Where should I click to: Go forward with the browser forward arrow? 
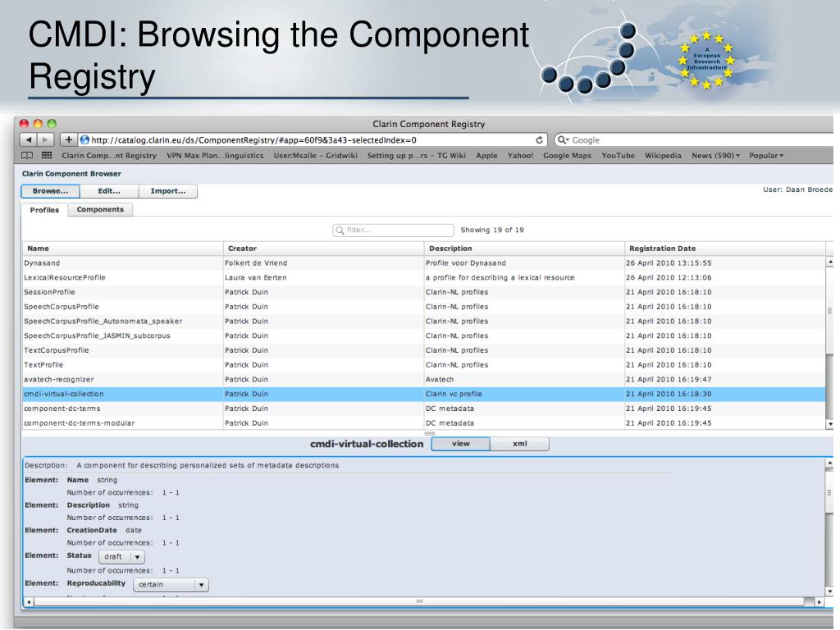[x=46, y=139]
